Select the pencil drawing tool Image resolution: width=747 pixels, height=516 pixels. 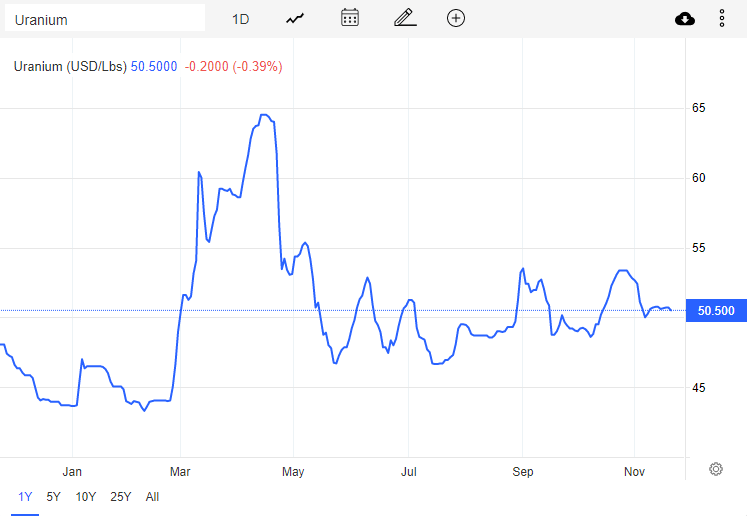pyautogui.click(x=405, y=18)
